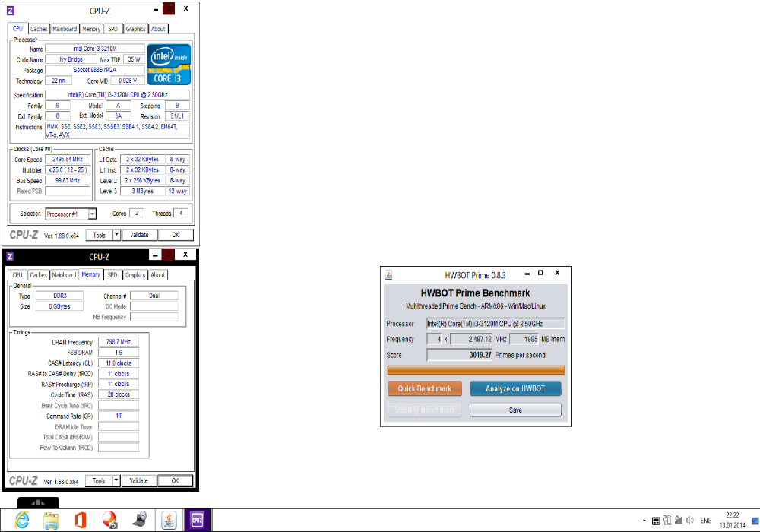Expand the Processor #1 selection dropdown
Screen dimensions: 760x532
[x=92, y=214]
